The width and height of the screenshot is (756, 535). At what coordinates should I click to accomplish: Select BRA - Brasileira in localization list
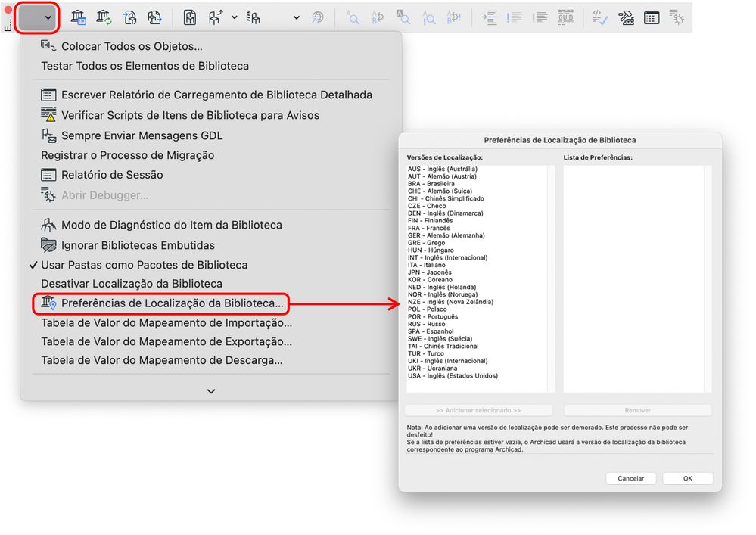[431, 184]
